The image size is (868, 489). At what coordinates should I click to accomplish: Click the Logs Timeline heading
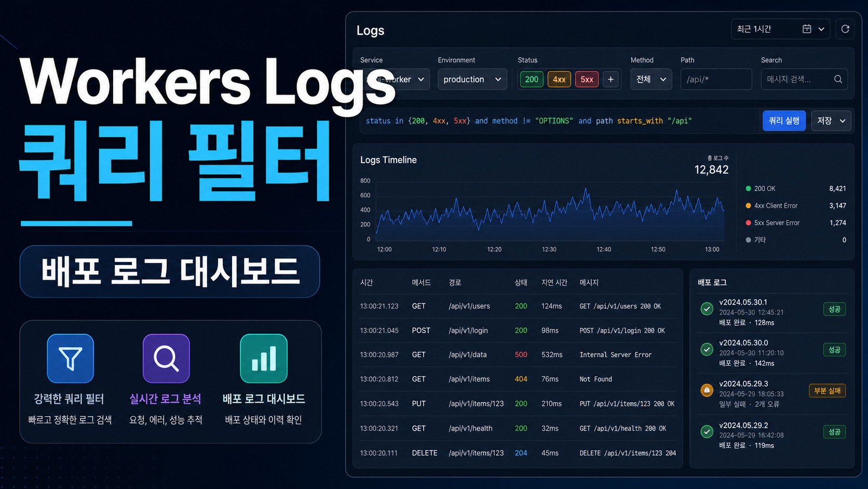[388, 160]
